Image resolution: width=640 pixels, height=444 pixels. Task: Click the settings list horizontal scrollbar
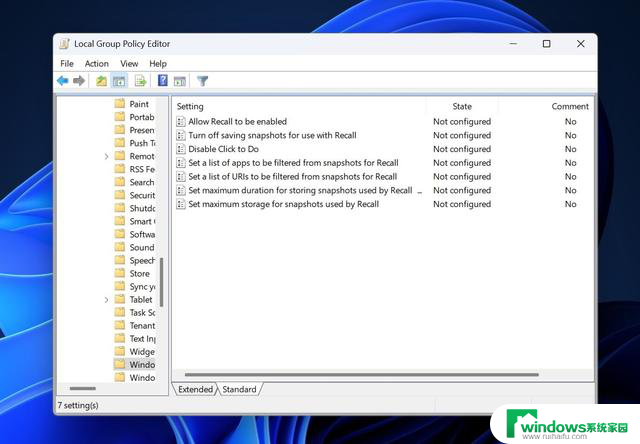361,374
